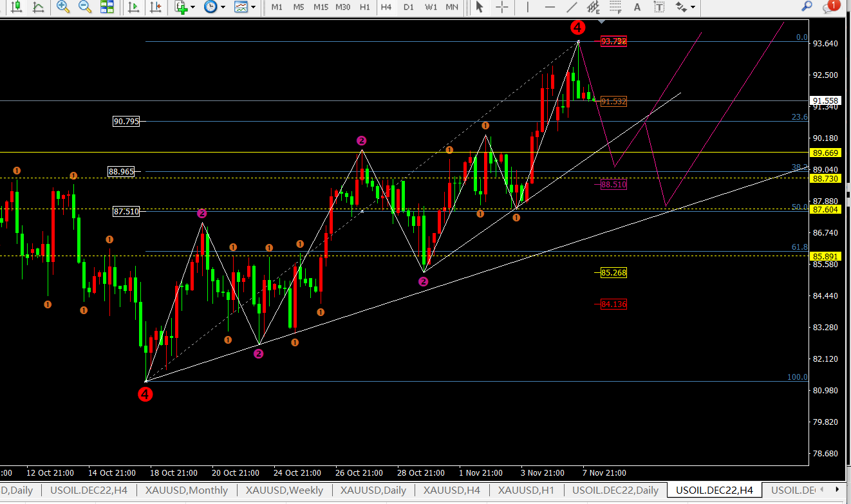Open arrows objects tool
Viewport: 851px width, 504px height.
point(681,7)
